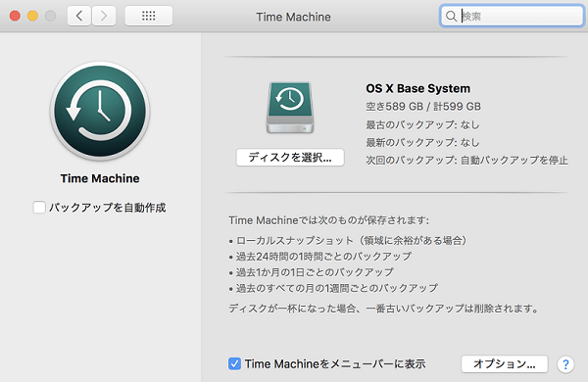Close the Time Machine window with red button
This screenshot has height=382, width=588.
click(15, 16)
